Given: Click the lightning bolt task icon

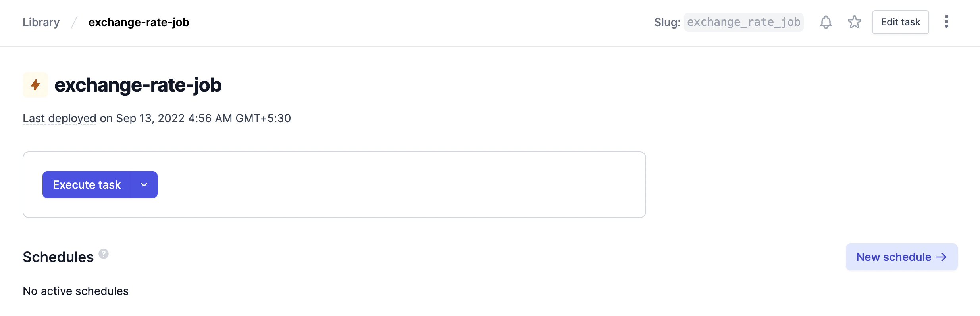Looking at the screenshot, I should [x=35, y=85].
